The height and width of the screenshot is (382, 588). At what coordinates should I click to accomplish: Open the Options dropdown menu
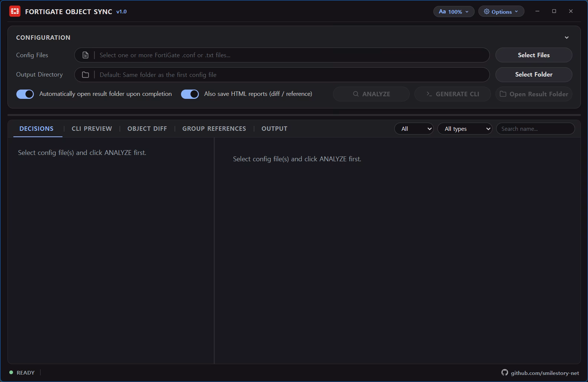(501, 12)
